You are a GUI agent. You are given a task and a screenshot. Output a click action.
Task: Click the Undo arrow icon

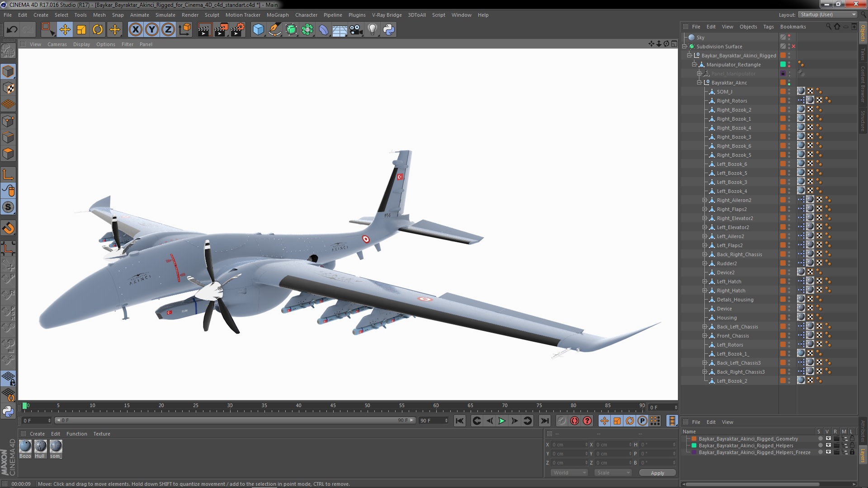tap(12, 30)
